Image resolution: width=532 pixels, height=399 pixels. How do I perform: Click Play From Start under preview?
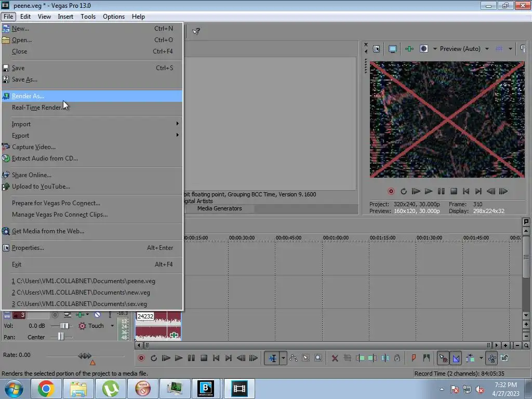pyautogui.click(x=416, y=191)
